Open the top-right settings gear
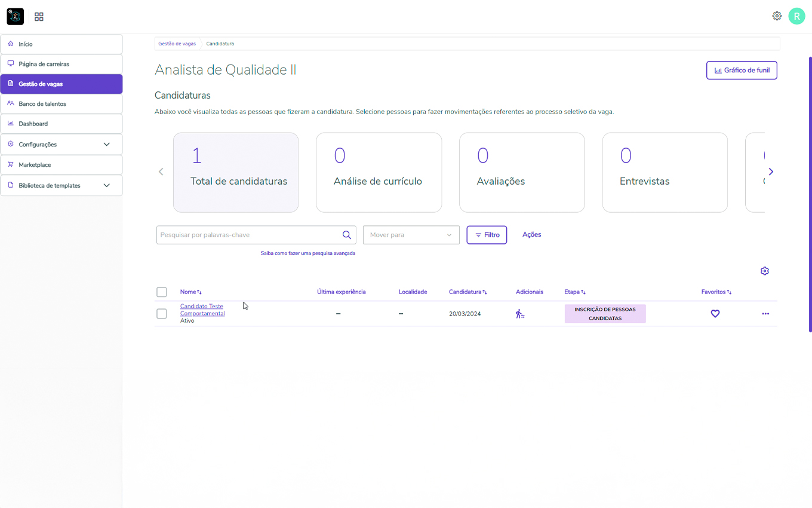This screenshot has height=508, width=812. tap(777, 16)
